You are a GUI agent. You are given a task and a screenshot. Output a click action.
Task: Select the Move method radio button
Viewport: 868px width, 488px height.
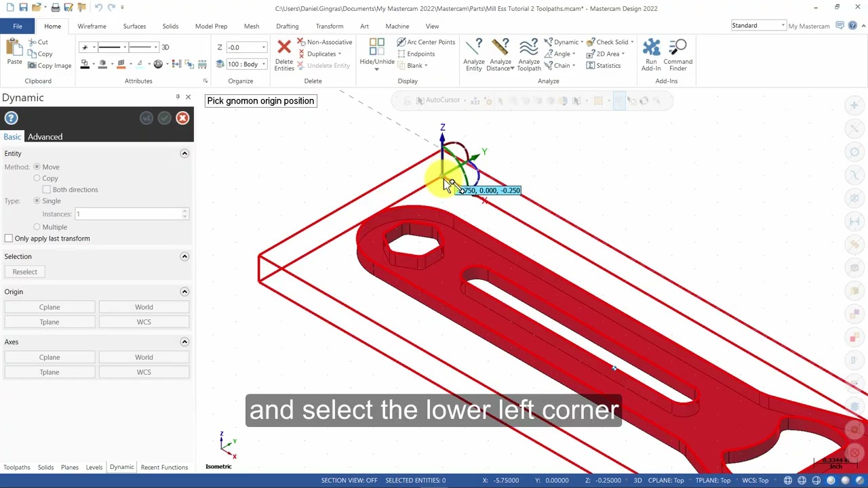[37, 167]
